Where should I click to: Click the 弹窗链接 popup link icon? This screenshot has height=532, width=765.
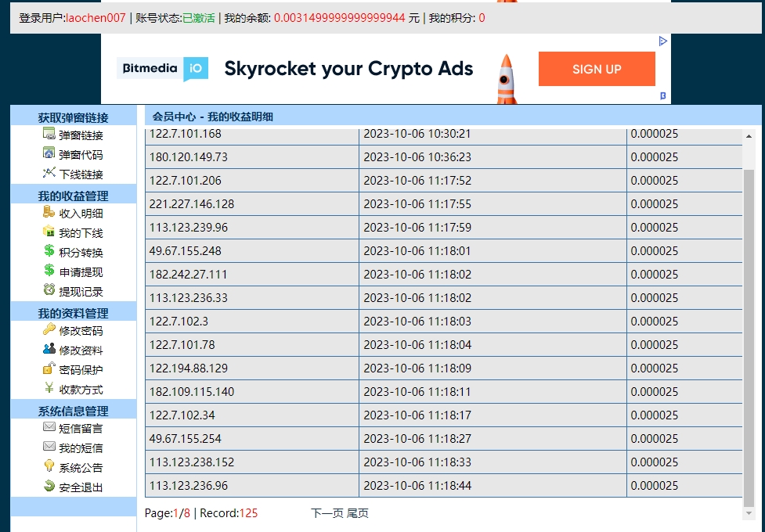tap(49, 135)
